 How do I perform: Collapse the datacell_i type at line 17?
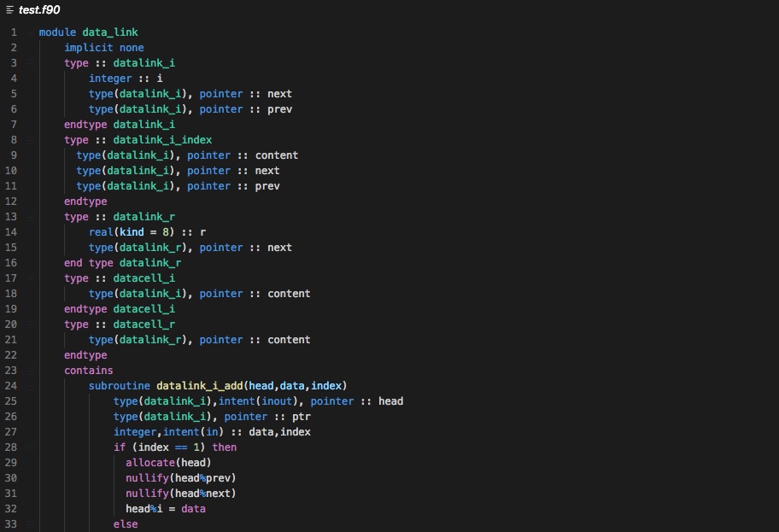click(30, 278)
